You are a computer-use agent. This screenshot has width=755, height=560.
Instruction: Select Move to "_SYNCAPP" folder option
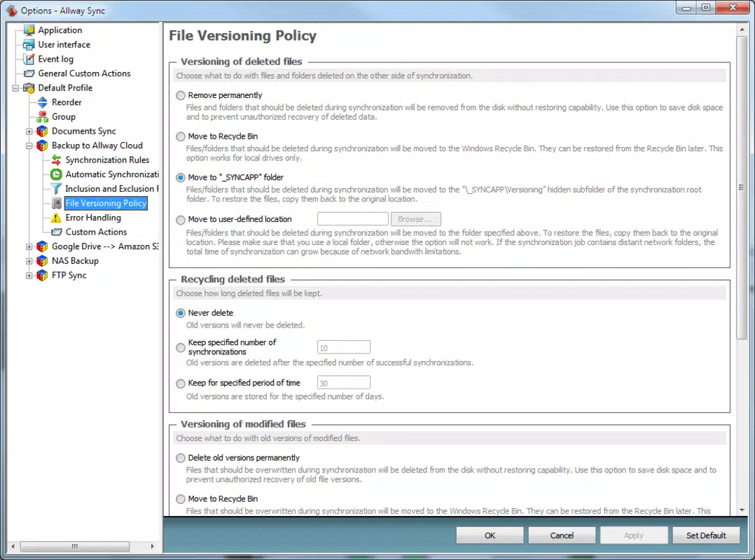(x=181, y=178)
